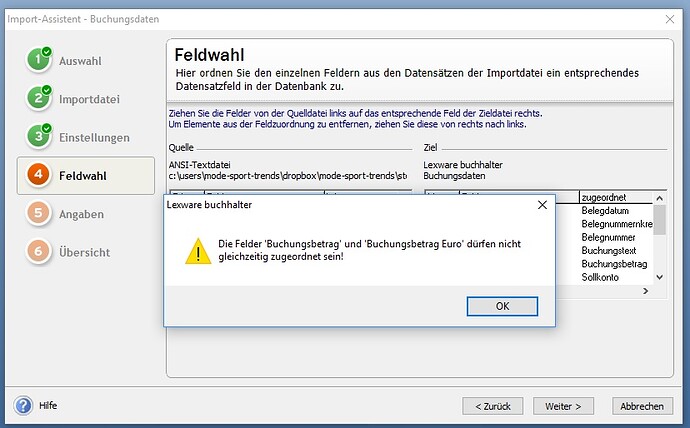Click scroll-up arrow of target field list
Image resolution: width=690 pixels, height=428 pixels.
[659, 198]
